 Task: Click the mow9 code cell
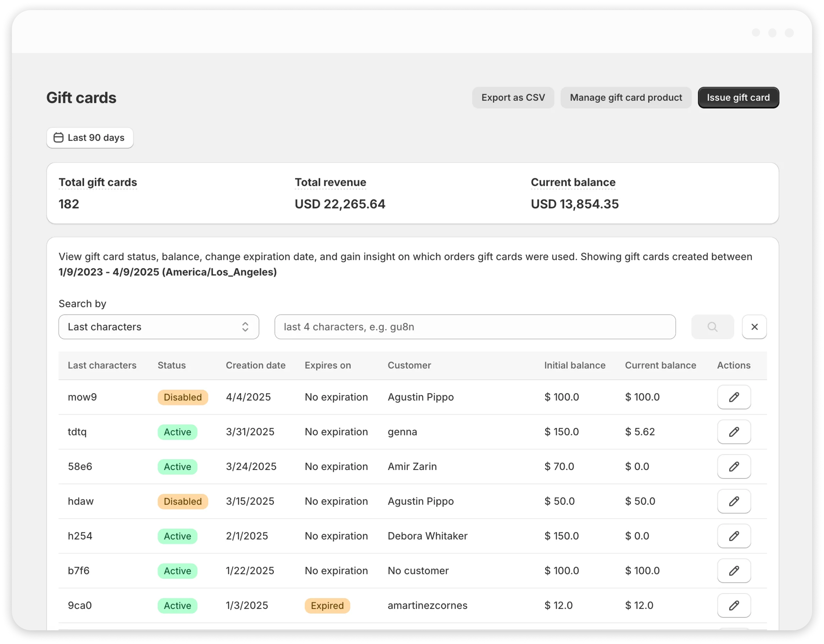[82, 397]
